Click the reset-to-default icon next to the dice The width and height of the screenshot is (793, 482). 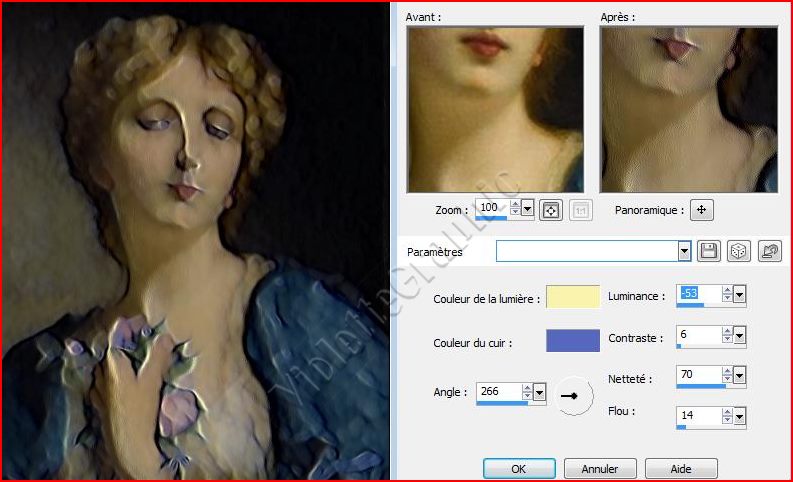pos(769,251)
